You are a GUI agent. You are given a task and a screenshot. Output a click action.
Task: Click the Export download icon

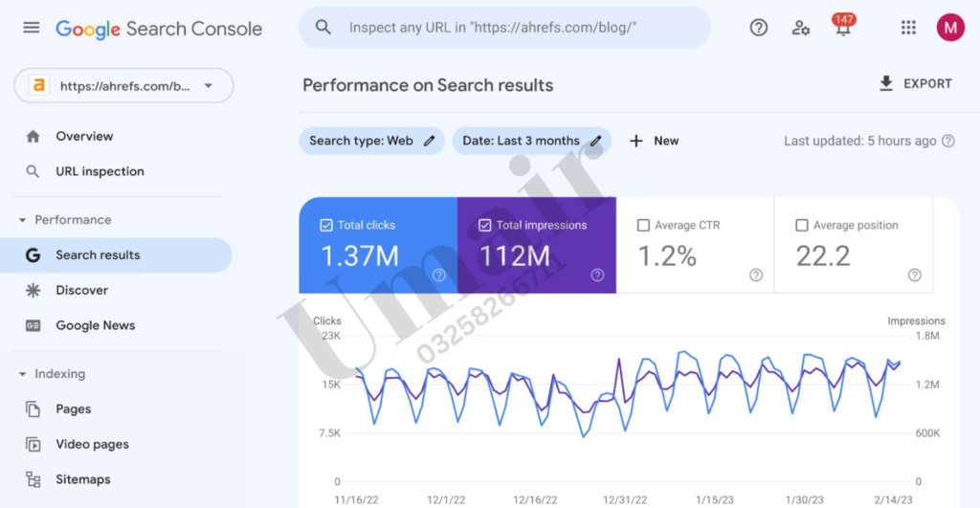pos(886,84)
